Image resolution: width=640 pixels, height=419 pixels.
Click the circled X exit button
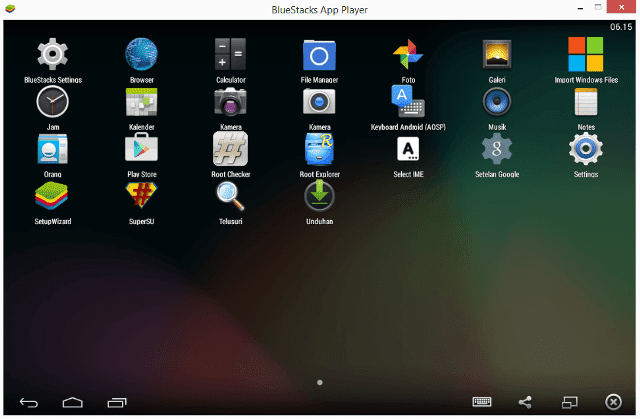(x=613, y=402)
